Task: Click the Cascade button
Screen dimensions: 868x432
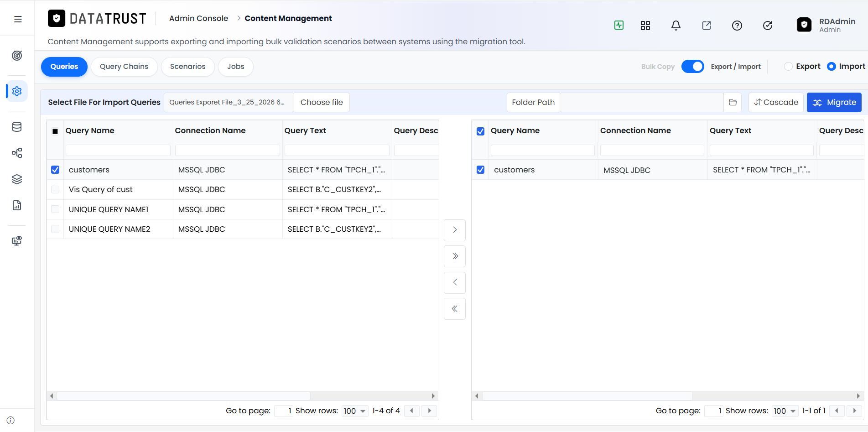Action: point(776,102)
